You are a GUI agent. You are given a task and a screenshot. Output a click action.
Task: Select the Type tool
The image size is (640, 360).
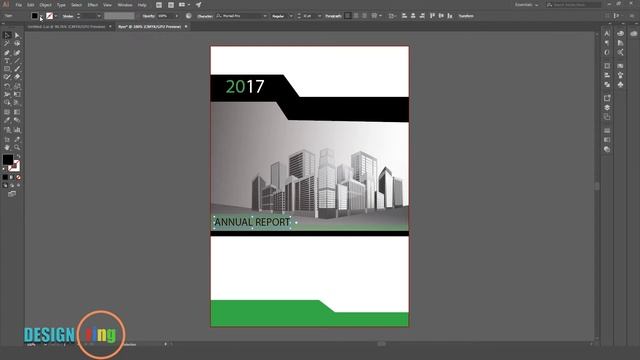point(7,61)
